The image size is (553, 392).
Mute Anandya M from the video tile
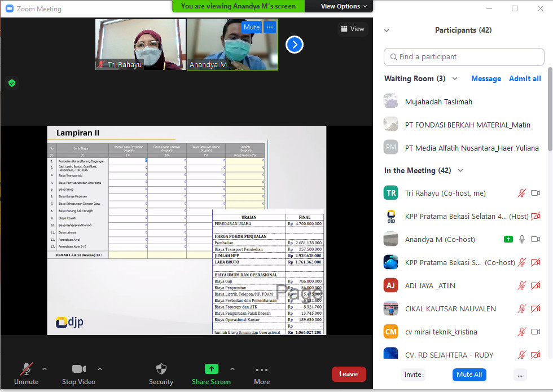point(252,27)
